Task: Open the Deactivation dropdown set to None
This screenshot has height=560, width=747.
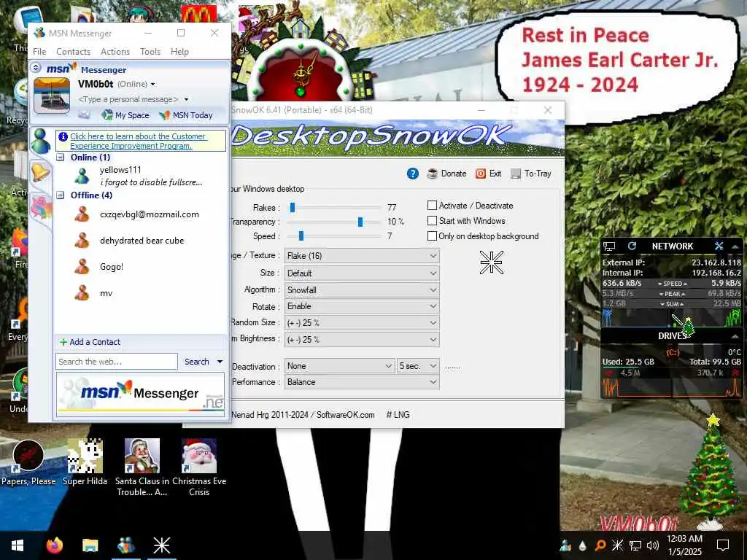Action: click(340, 366)
